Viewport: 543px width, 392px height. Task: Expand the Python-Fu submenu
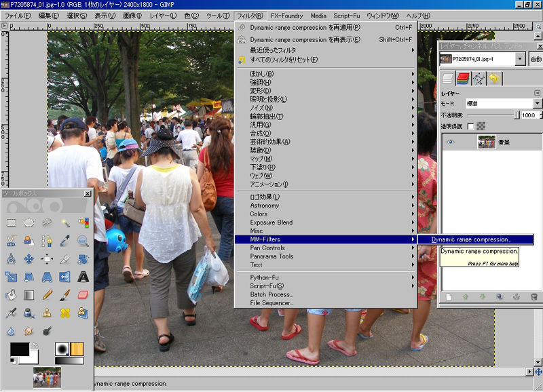click(326, 277)
